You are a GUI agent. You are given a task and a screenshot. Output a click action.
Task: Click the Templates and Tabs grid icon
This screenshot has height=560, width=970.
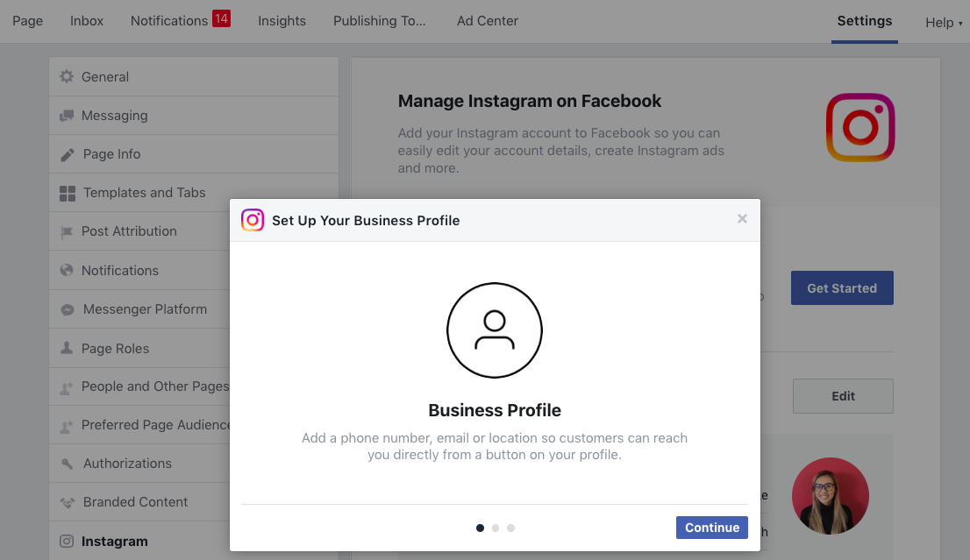click(68, 194)
